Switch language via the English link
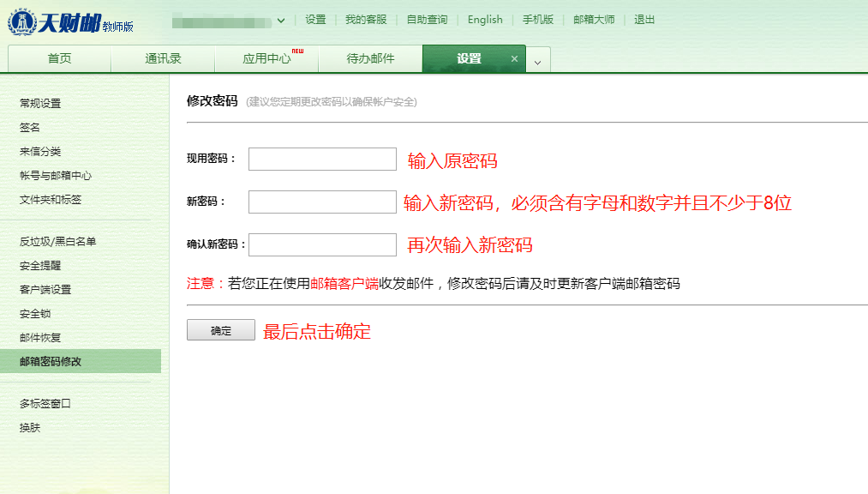 [485, 20]
